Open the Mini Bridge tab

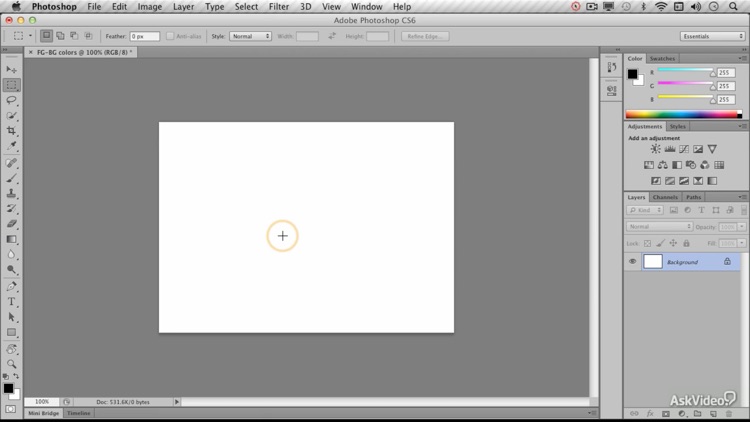point(43,413)
